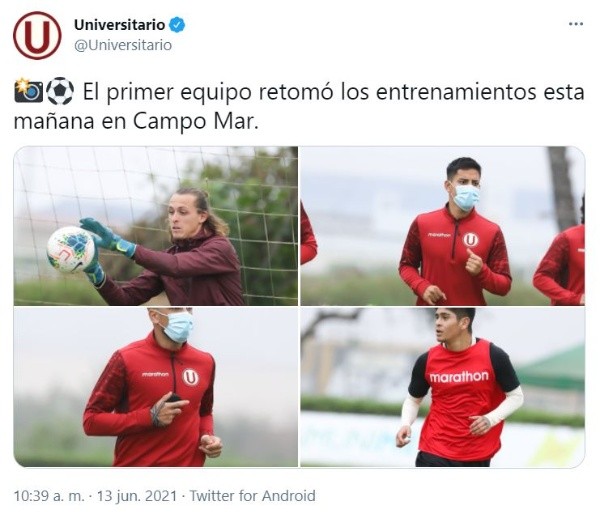This screenshot has height=514, width=600.
Task: Click the tweet text about Campo Mar
Action: [x=299, y=106]
